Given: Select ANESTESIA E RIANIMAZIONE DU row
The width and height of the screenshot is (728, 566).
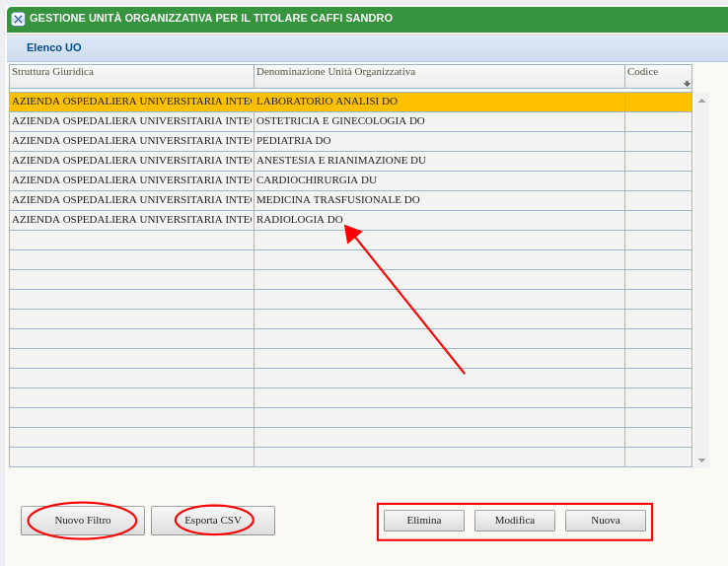Looking at the screenshot, I should coord(350,161).
